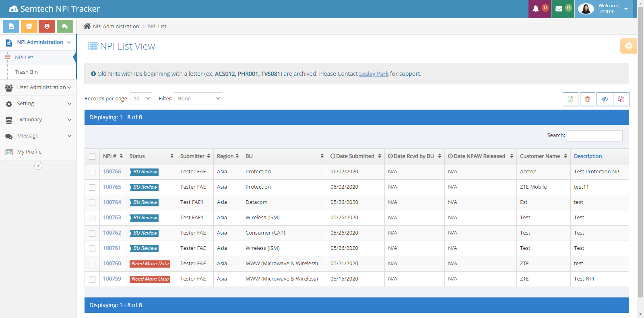This screenshot has height=318, width=644.
Task: Sort by Date Rcvd by BU arrows
Action: click(x=440, y=156)
